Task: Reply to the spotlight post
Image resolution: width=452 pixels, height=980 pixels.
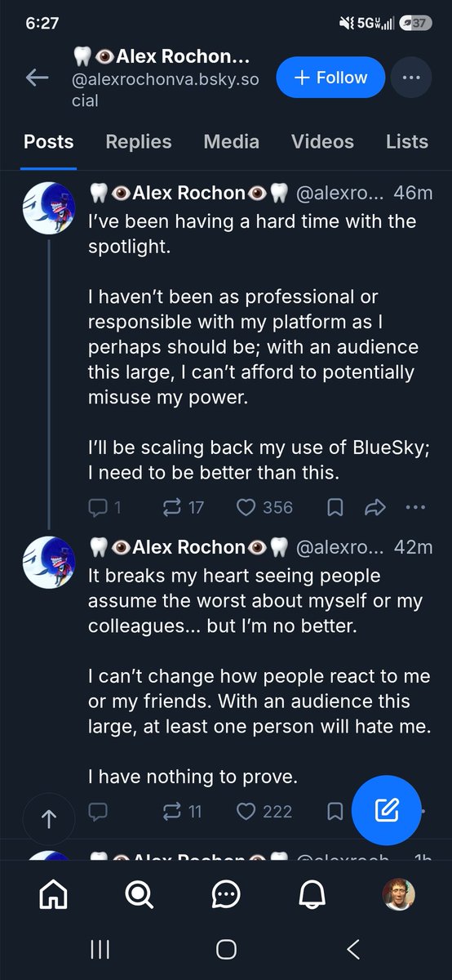Action: (104, 507)
